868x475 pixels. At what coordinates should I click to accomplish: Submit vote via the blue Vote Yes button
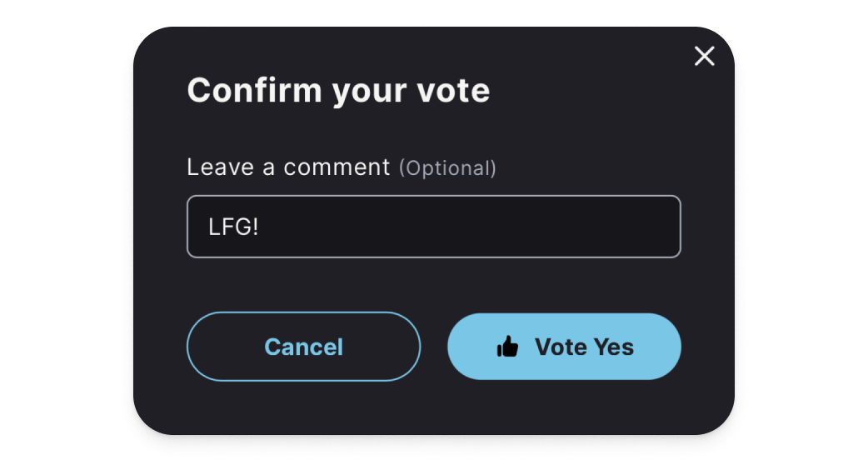[x=564, y=347]
